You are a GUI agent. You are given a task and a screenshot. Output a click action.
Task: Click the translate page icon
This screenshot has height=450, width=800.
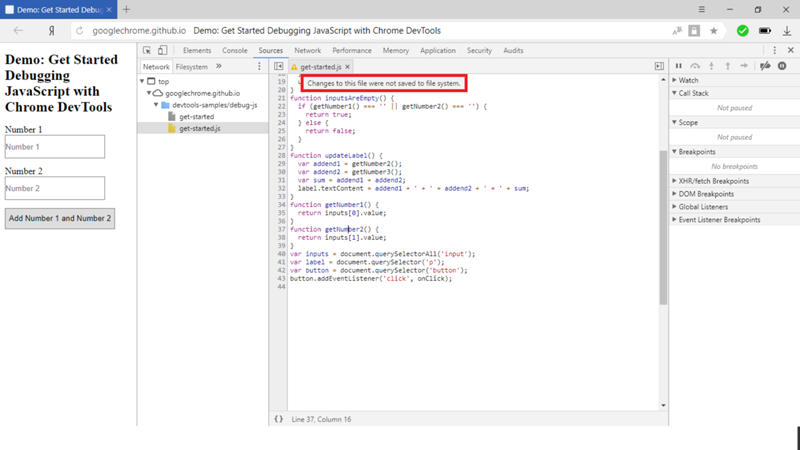click(x=677, y=31)
